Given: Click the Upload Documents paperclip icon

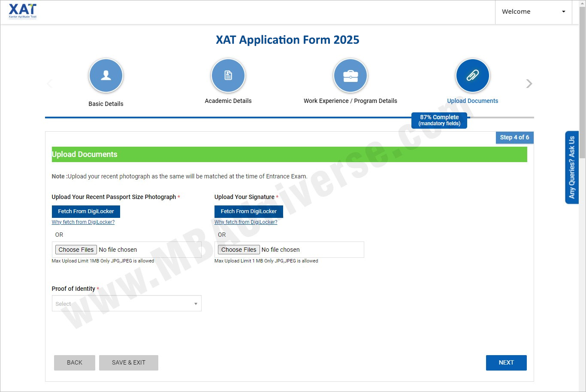Looking at the screenshot, I should coord(472,75).
